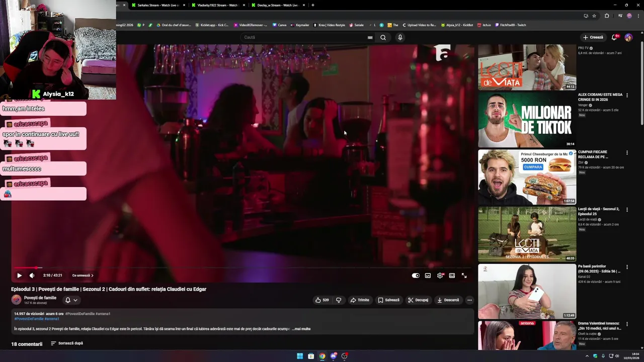Like the video with thumbs-up 539
Screen dimensions: 644x362
322,300
